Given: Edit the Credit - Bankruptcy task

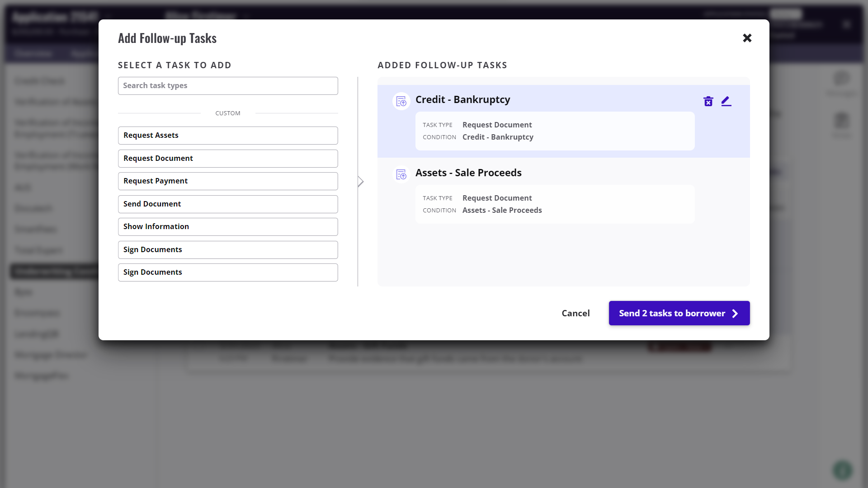Looking at the screenshot, I should pyautogui.click(x=726, y=101).
